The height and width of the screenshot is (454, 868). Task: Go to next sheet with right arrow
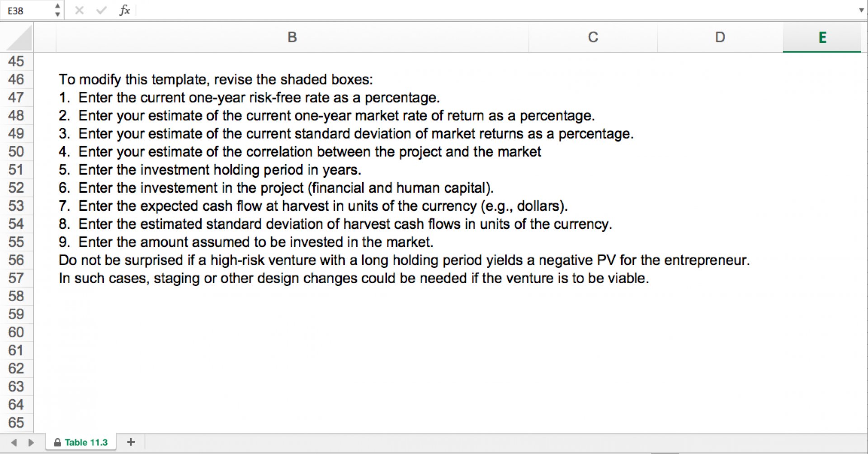(31, 442)
